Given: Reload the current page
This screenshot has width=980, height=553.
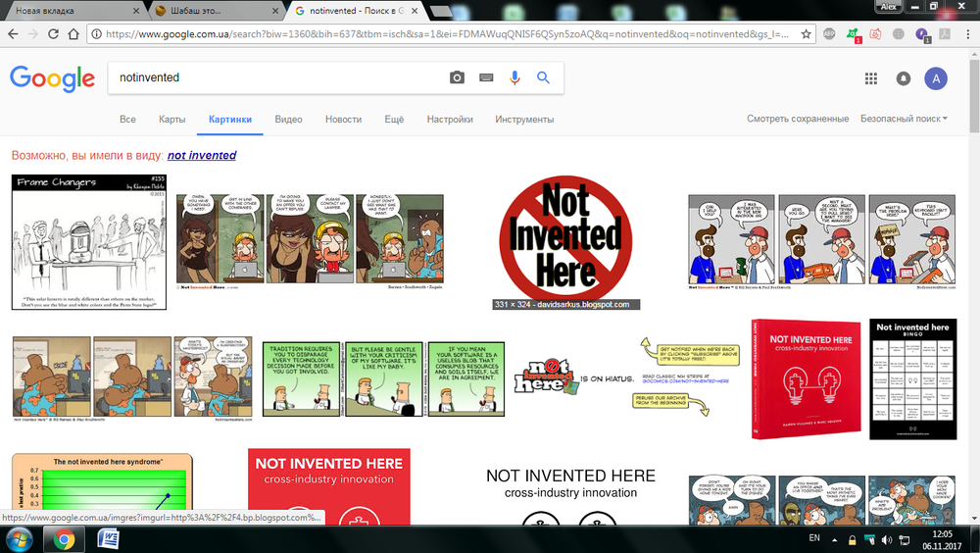Looking at the screenshot, I should [54, 33].
